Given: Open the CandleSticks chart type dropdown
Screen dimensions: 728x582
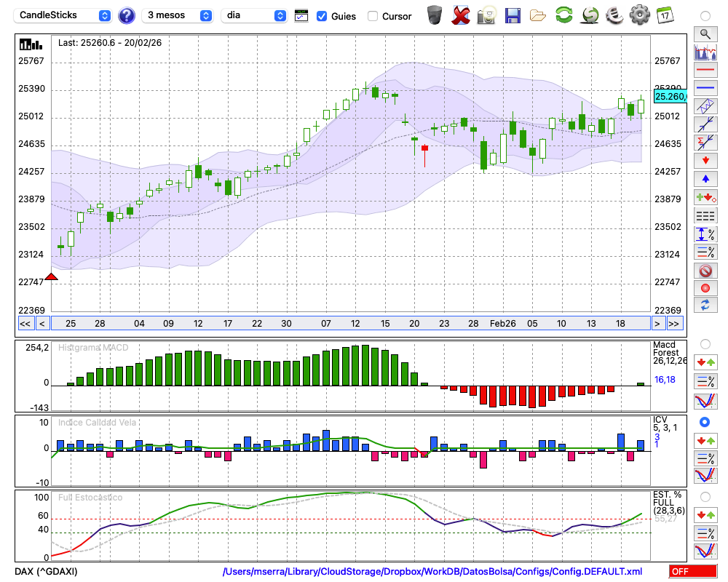Looking at the screenshot, I should 63,15.
